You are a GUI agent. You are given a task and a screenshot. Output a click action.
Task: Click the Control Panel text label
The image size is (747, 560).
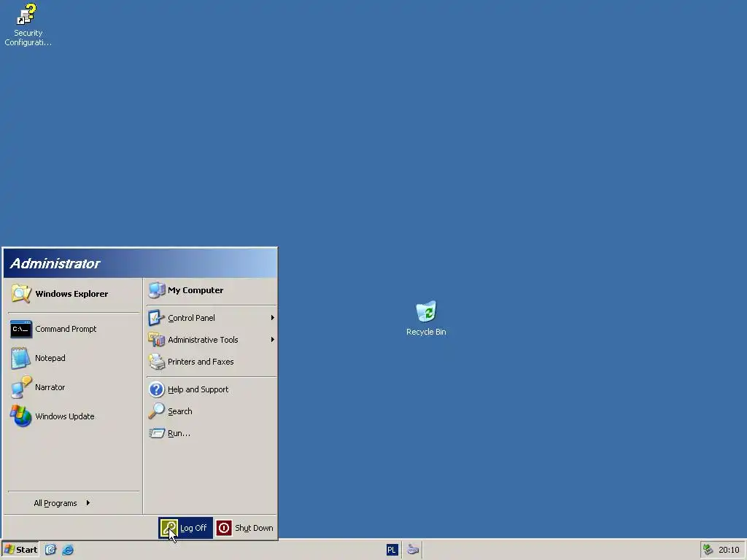(x=191, y=318)
